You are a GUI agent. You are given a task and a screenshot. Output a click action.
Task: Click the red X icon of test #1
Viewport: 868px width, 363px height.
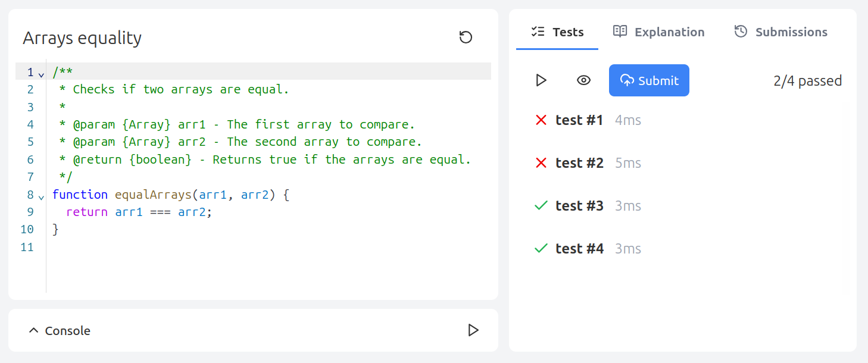coord(541,120)
